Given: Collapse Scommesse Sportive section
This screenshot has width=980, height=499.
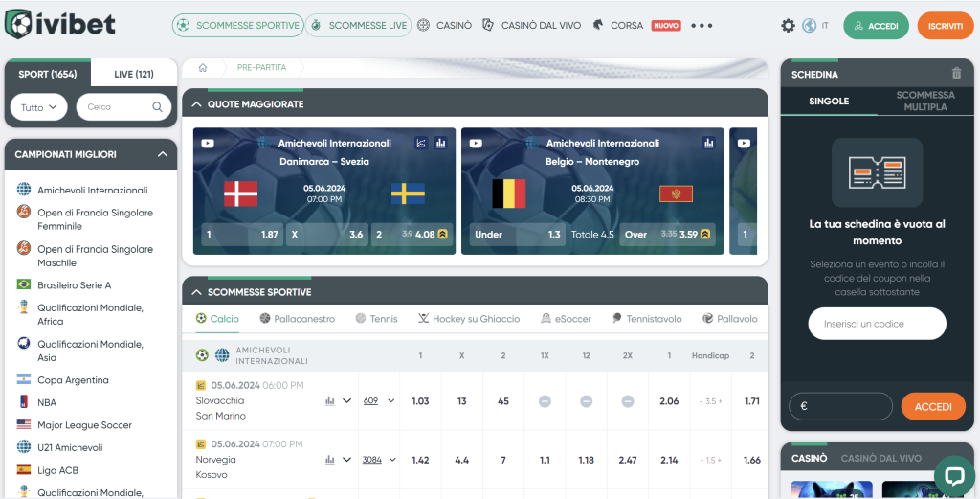Looking at the screenshot, I should (197, 292).
